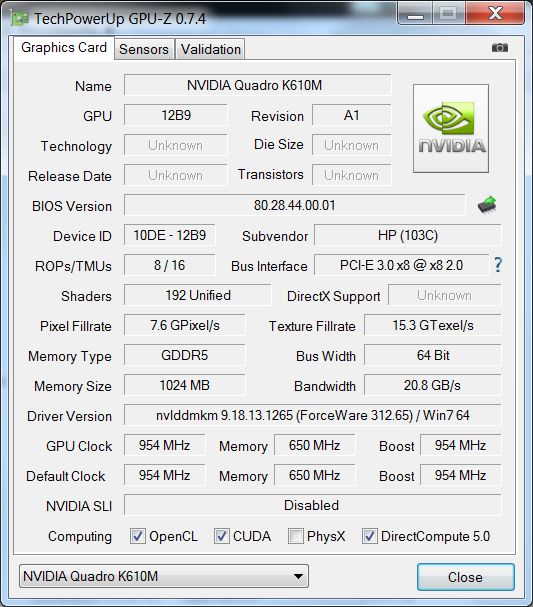Click the BIOS Version field
This screenshot has height=607, width=533.
295,205
